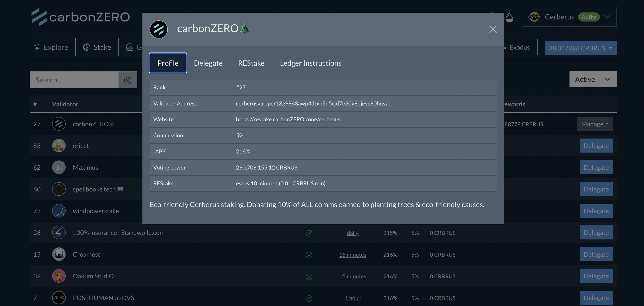Open the Exodus navigation item

click(x=519, y=47)
